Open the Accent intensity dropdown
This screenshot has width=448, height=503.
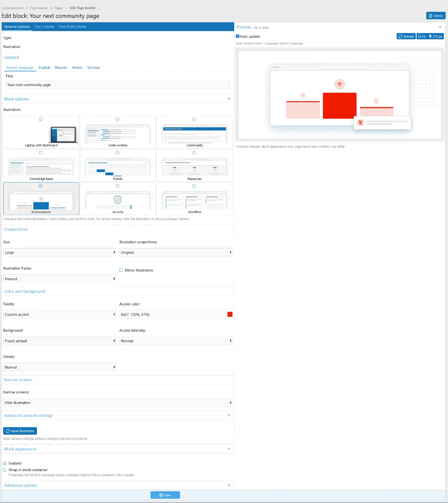(x=176, y=341)
